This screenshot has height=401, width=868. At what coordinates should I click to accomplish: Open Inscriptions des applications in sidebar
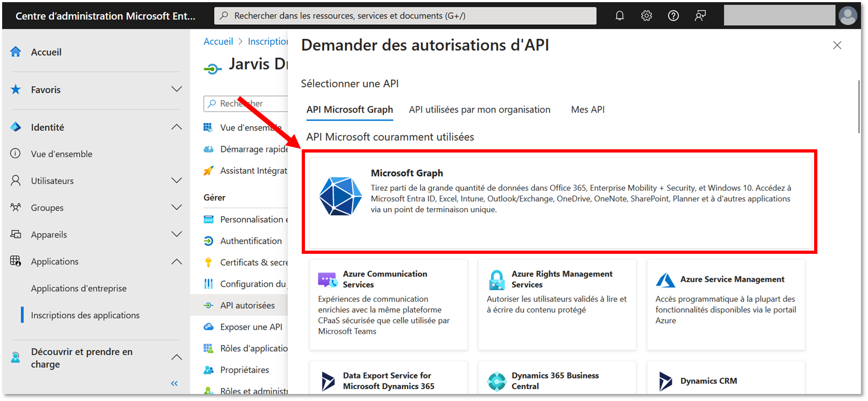[85, 315]
